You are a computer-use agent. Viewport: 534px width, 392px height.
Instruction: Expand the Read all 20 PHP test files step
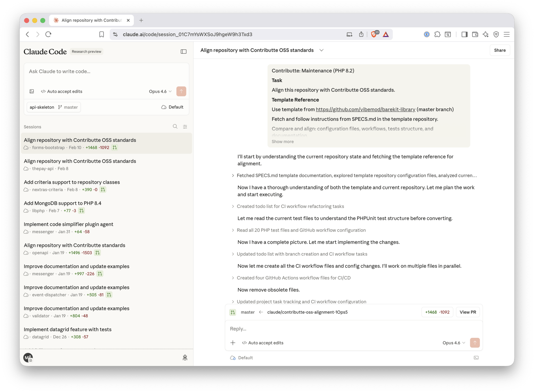(299, 230)
